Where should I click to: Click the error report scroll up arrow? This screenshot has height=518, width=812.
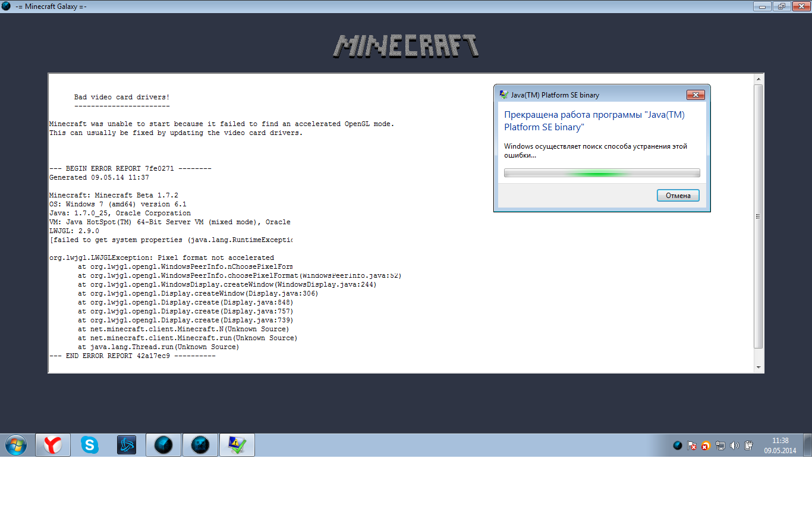[x=758, y=79]
